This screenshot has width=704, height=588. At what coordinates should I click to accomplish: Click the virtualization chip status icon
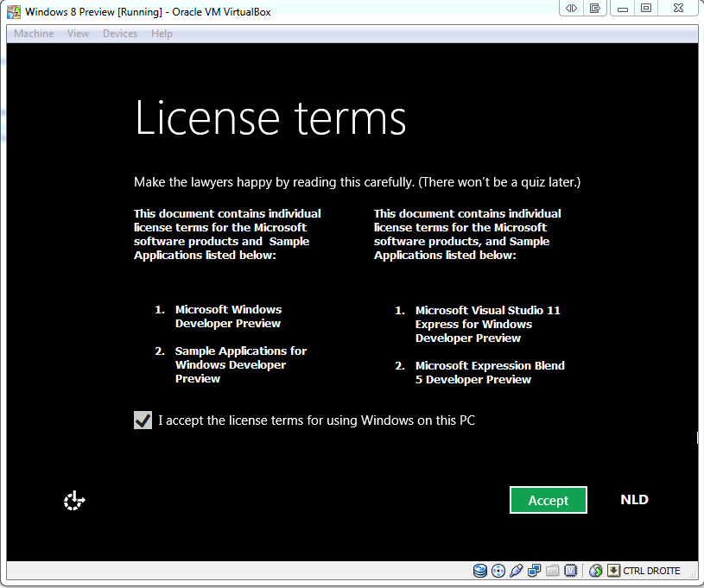click(571, 571)
